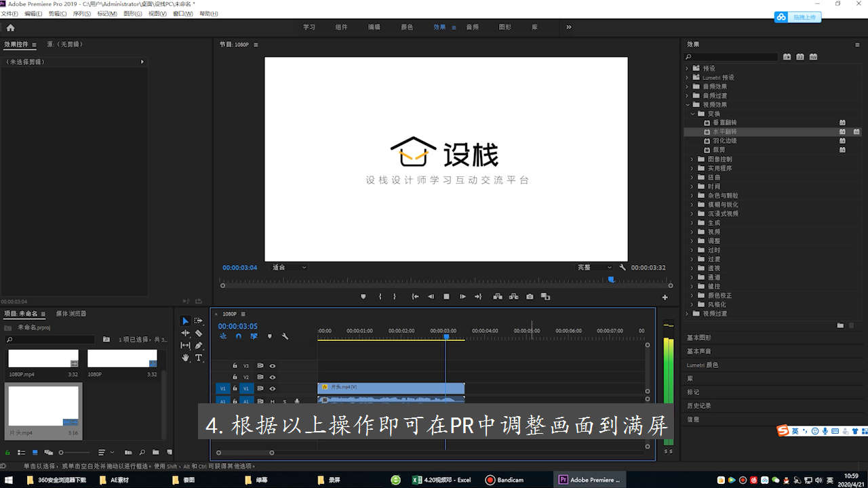Expand the 音频效果 folder
This screenshot has height=488, width=868.
tap(687, 87)
